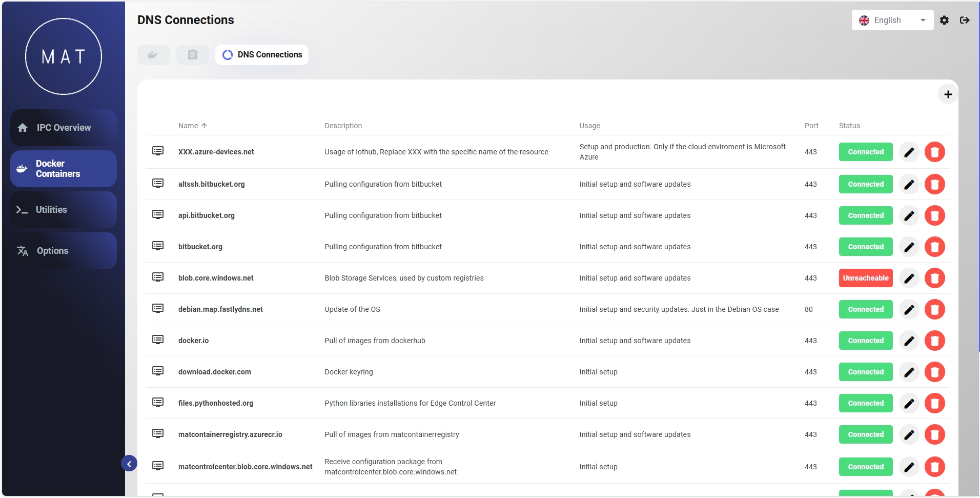Collapse the sidebar with chevron button
Screen dimensions: 980x498
[x=129, y=464]
